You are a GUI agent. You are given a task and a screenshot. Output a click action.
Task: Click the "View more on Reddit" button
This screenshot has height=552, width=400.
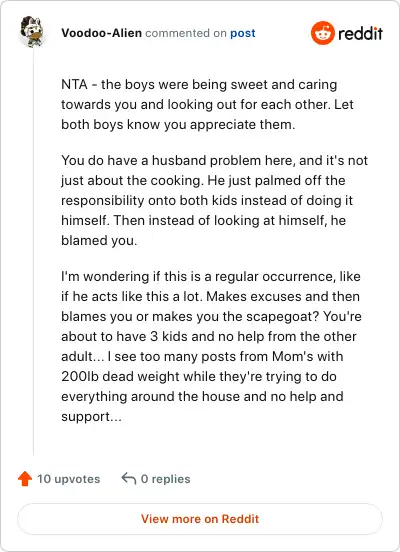click(200, 519)
